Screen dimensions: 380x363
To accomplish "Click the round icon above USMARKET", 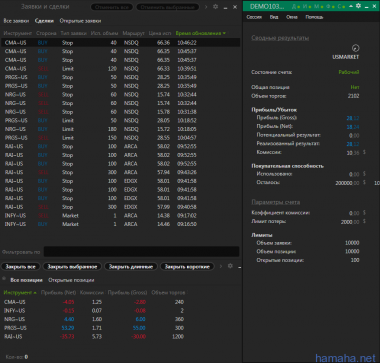I will click(x=356, y=48).
